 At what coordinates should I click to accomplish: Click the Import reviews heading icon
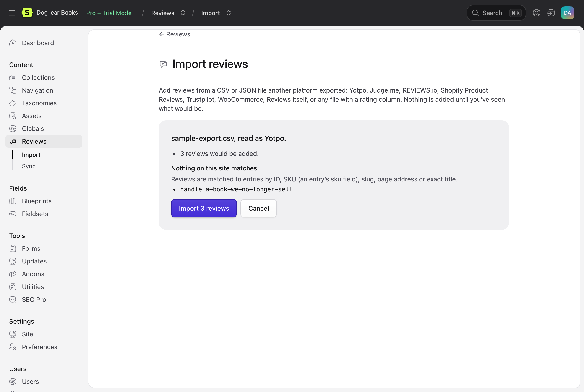163,64
